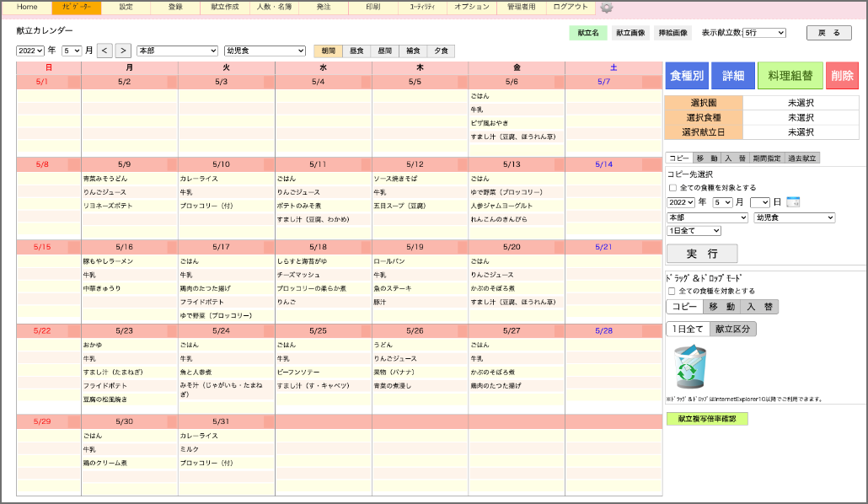Viewport: 868px width, 504px height.
Task: Open the 管理者用 menu
Action: [x=522, y=8]
